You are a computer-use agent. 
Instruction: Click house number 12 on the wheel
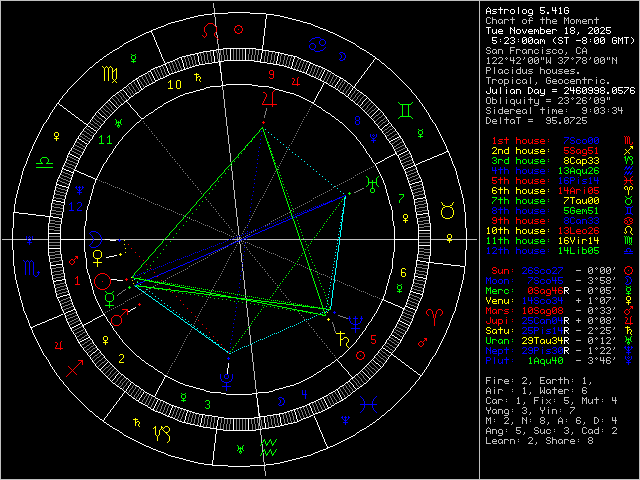76,207
